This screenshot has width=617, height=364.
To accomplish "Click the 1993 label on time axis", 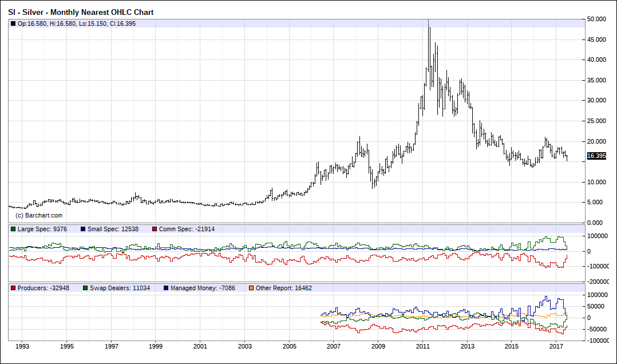I will [x=22, y=347].
